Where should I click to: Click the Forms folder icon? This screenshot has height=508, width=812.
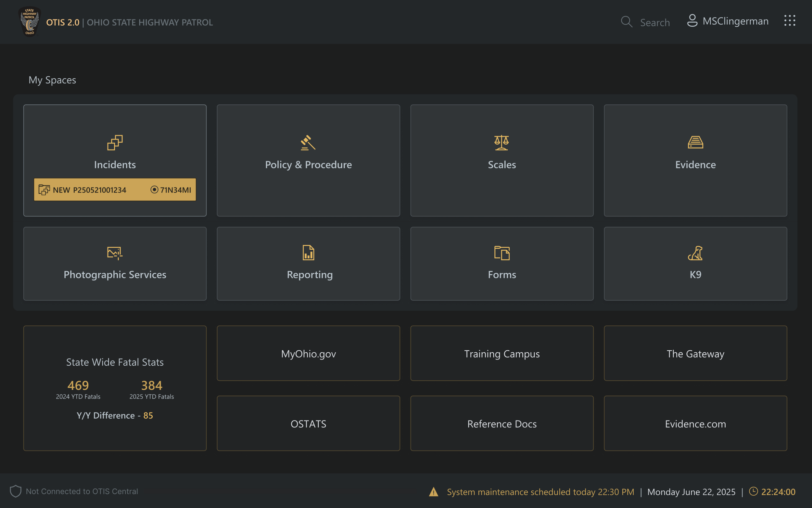pyautogui.click(x=502, y=253)
